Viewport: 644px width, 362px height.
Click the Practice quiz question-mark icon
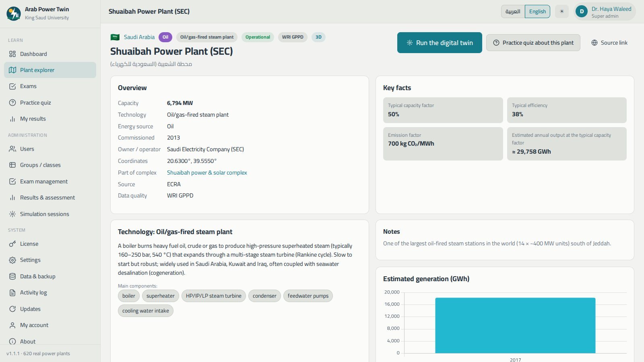click(x=12, y=103)
